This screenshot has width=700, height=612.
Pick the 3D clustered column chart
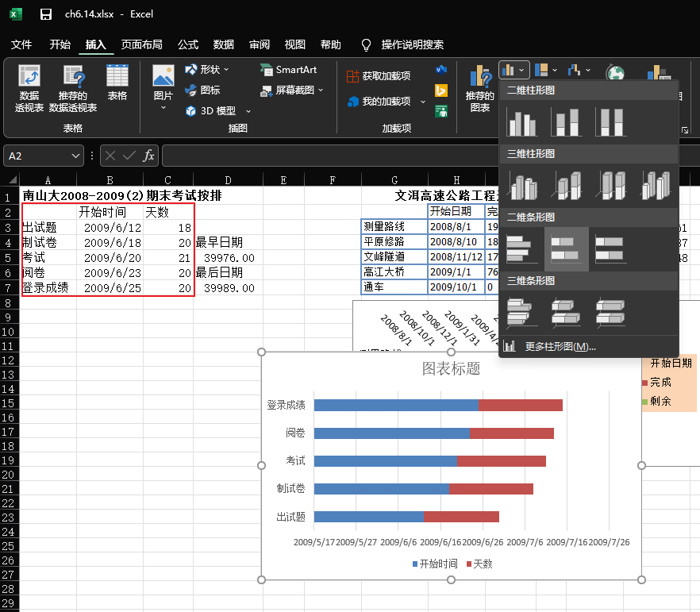point(523,186)
